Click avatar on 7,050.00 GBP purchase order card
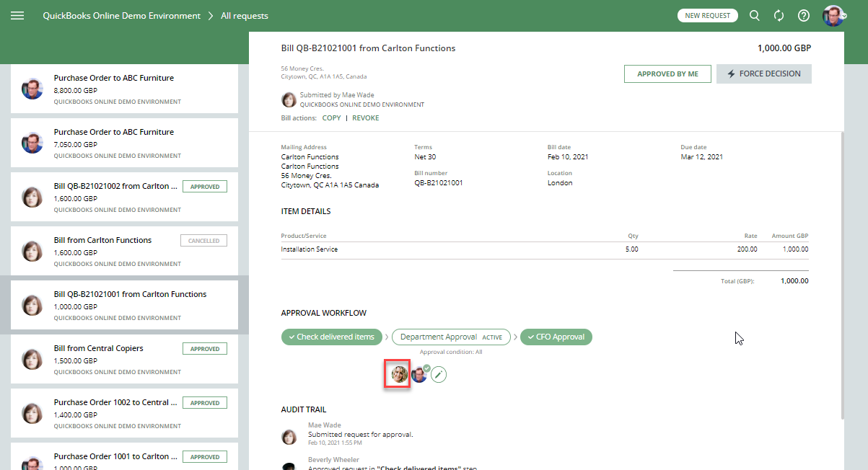Viewport: 868px width, 470px height. [32, 143]
